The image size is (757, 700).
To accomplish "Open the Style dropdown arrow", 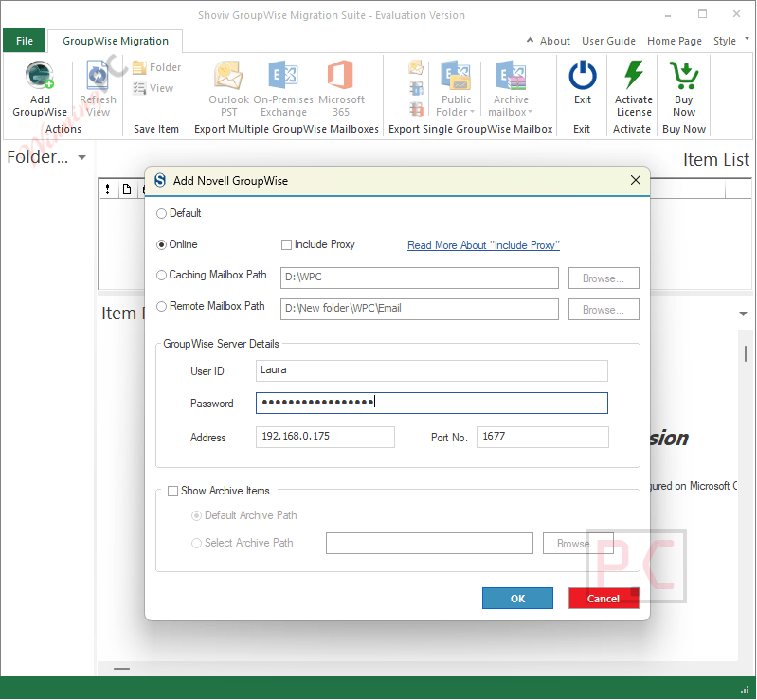I will pos(747,38).
